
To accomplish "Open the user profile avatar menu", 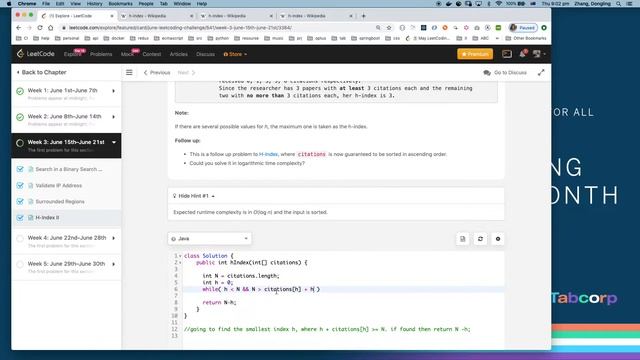I will [538, 54].
